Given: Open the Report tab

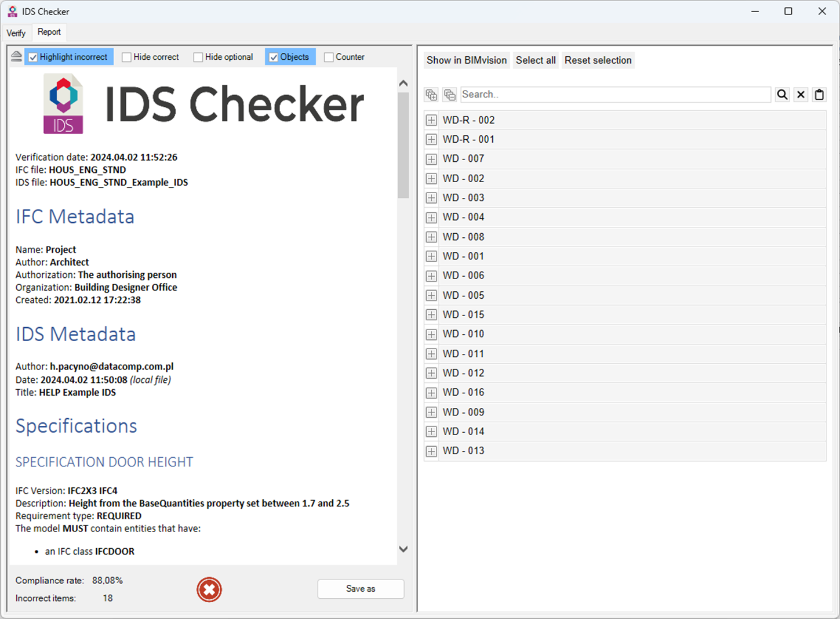Looking at the screenshot, I should point(49,32).
